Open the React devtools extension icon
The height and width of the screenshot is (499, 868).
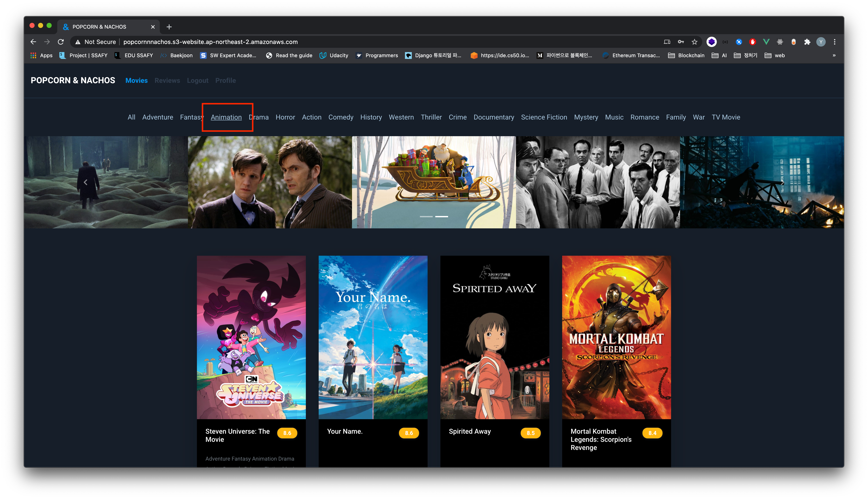[780, 42]
